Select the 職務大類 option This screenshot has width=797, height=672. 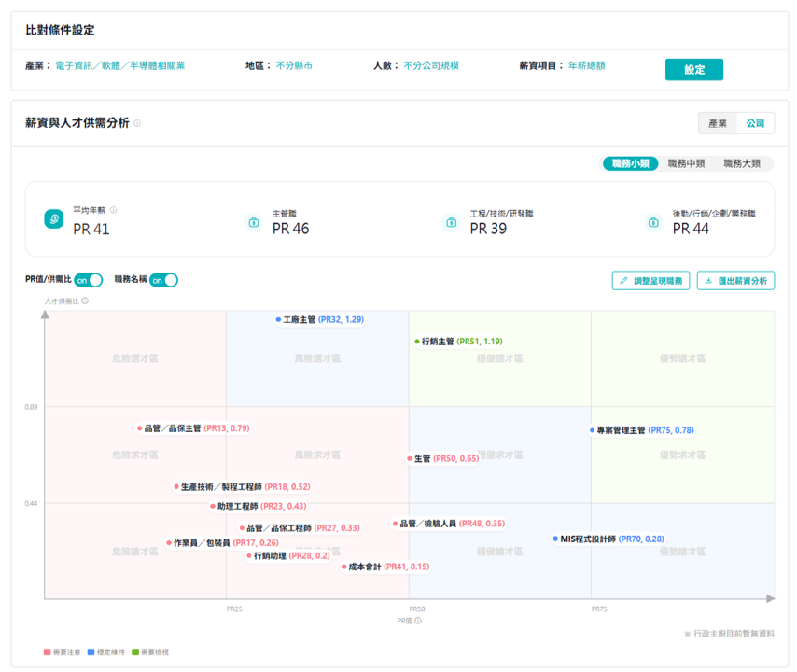pos(742,163)
